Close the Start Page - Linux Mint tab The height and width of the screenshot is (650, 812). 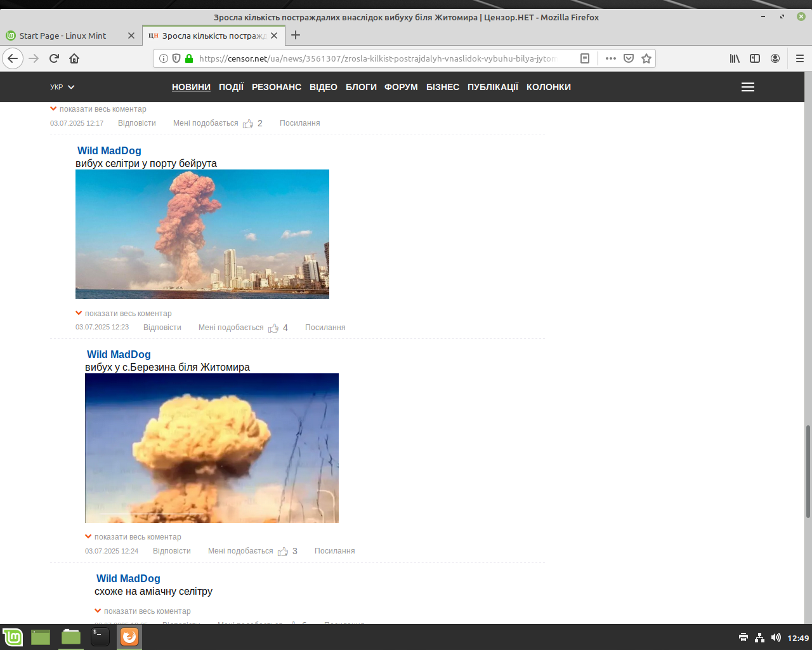[x=131, y=36]
